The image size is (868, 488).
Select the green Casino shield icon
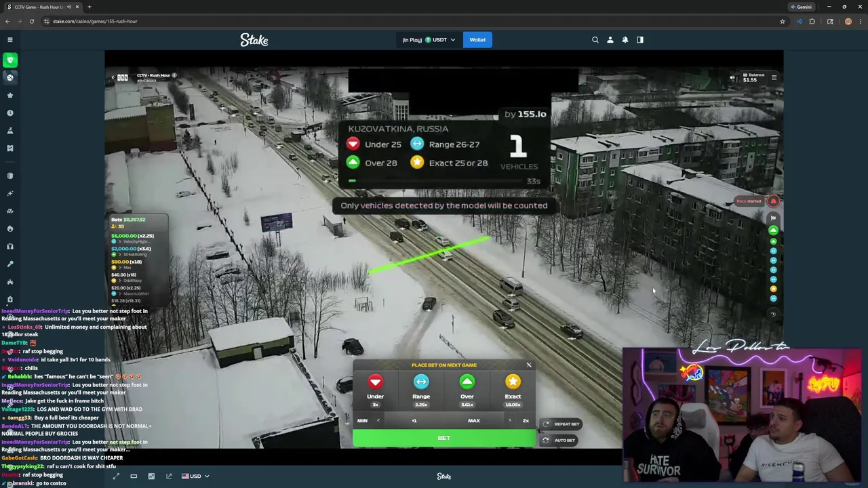10,60
